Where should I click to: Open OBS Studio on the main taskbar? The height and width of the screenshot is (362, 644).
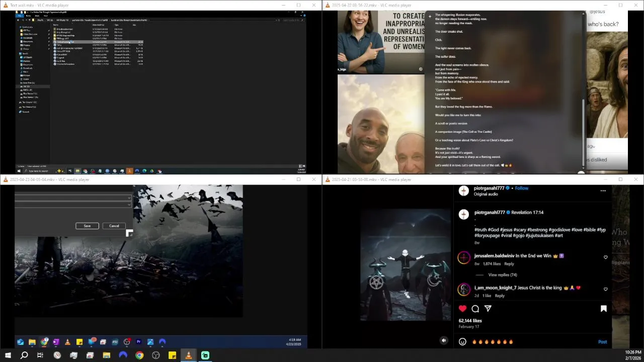(x=156, y=355)
